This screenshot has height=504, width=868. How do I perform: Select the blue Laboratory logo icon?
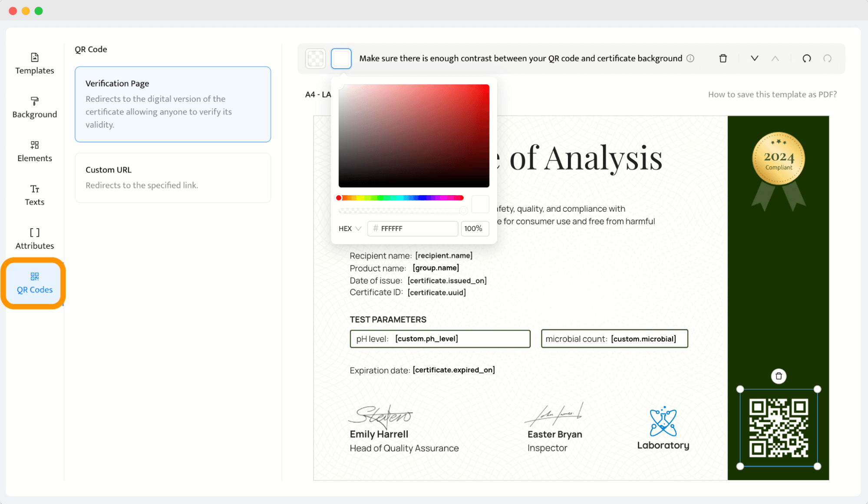663,421
